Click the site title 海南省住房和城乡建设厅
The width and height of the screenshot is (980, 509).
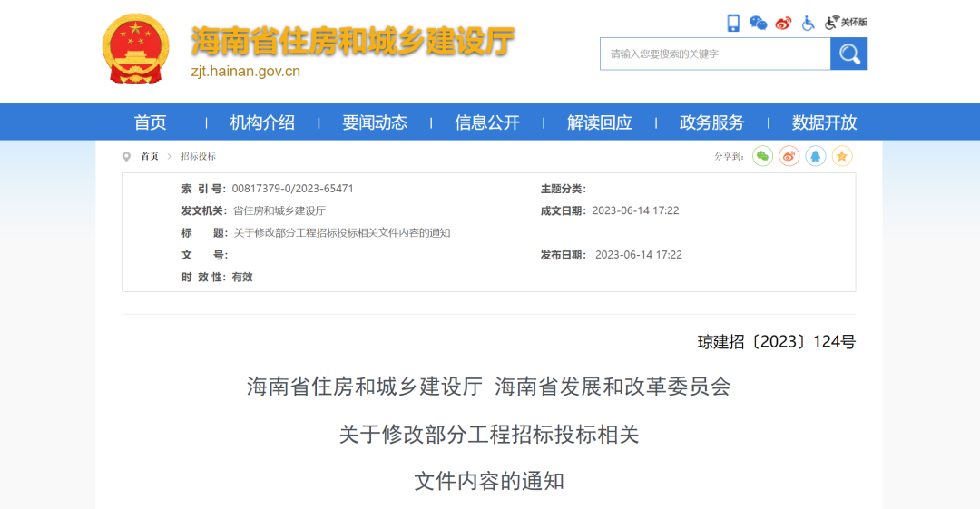coord(352,41)
